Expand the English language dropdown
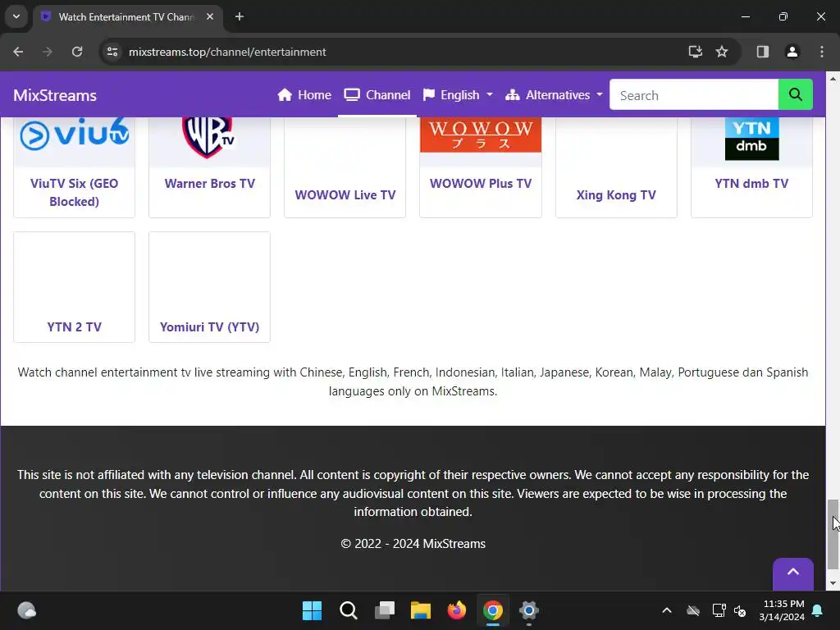Image resolution: width=840 pixels, height=630 pixels. [x=458, y=95]
